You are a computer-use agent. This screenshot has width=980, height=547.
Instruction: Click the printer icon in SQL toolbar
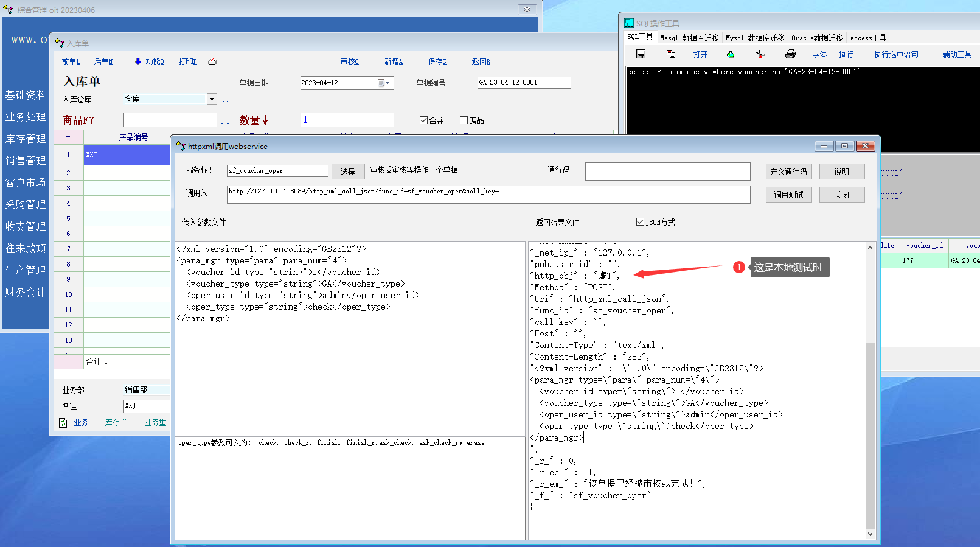[790, 54]
